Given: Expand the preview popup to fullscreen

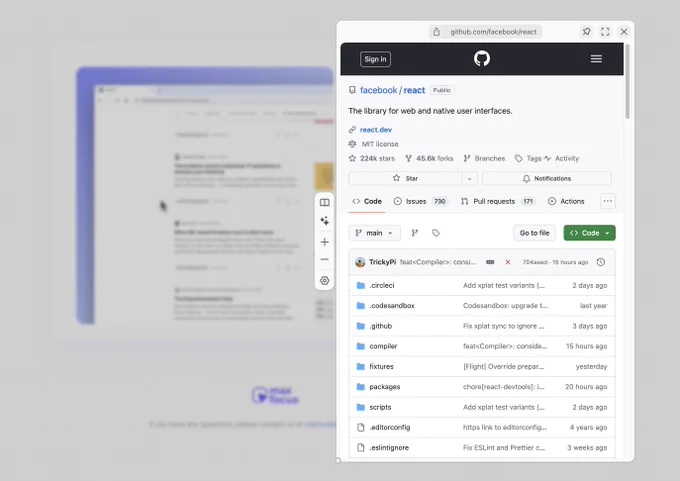Looking at the screenshot, I should [605, 32].
